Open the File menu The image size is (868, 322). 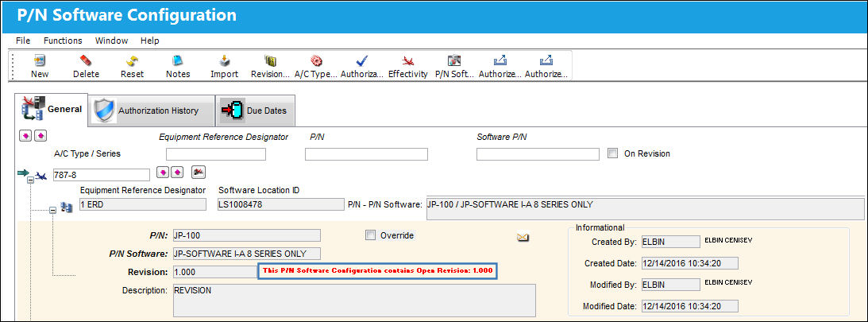point(23,41)
